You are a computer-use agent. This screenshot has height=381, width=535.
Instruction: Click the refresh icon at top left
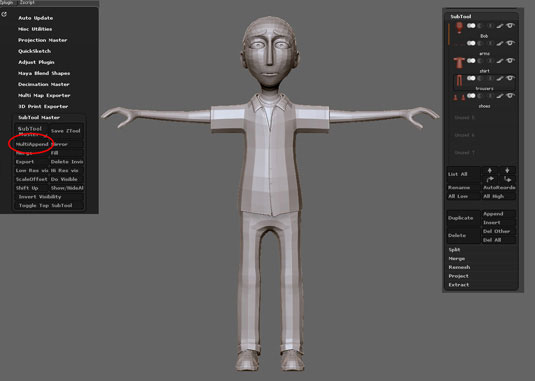click(4, 14)
